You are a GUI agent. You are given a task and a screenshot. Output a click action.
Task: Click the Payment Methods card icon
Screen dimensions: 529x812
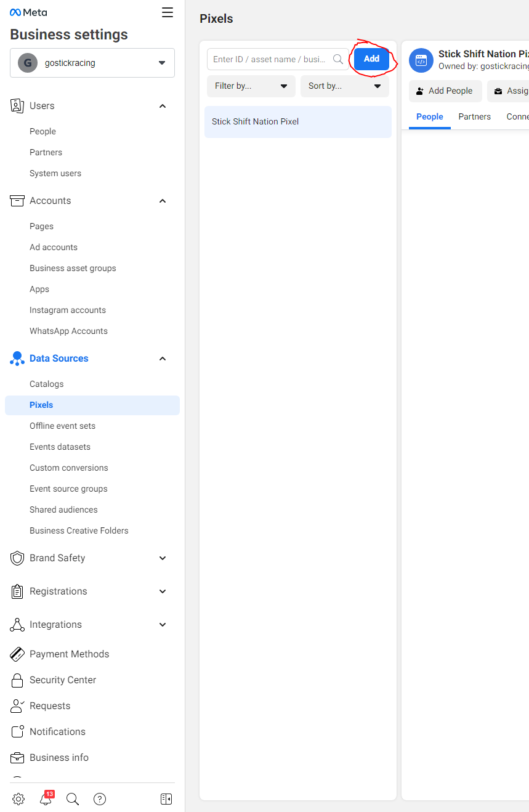(x=17, y=654)
